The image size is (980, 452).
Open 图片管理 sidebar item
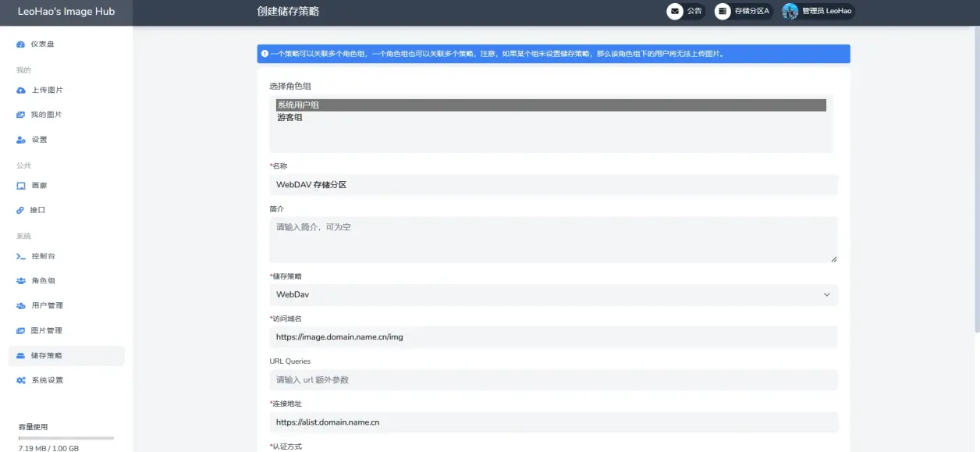pos(66,331)
